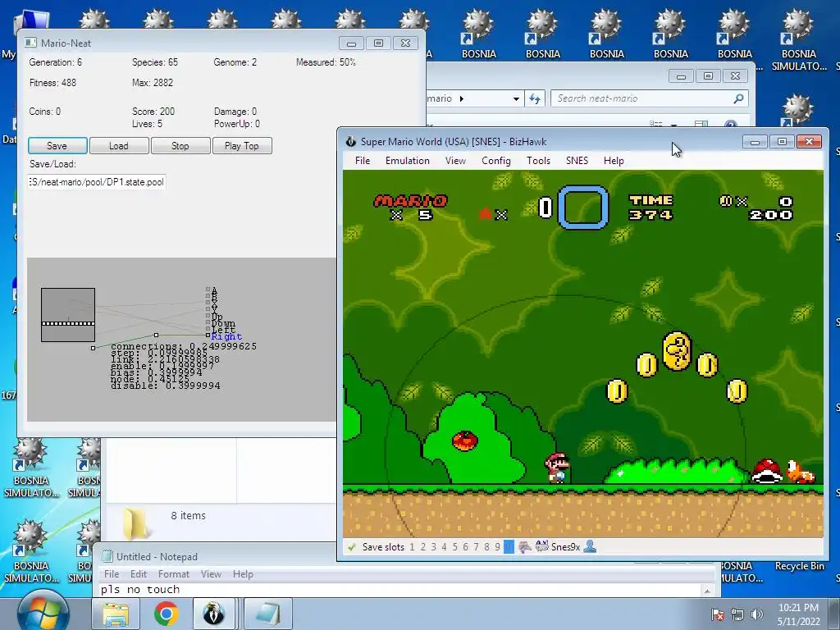Viewport: 840px width, 630px height.
Task: Click the Notepad taskbar button
Action: (x=268, y=614)
